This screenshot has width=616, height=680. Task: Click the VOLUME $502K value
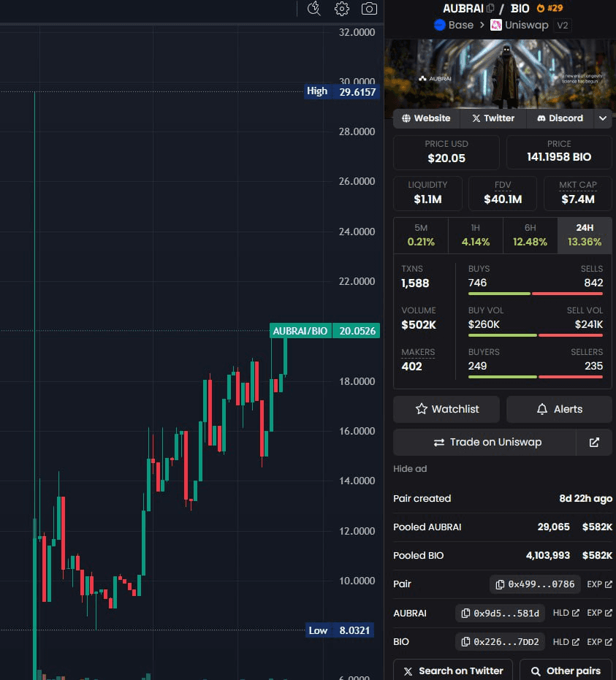pos(419,325)
